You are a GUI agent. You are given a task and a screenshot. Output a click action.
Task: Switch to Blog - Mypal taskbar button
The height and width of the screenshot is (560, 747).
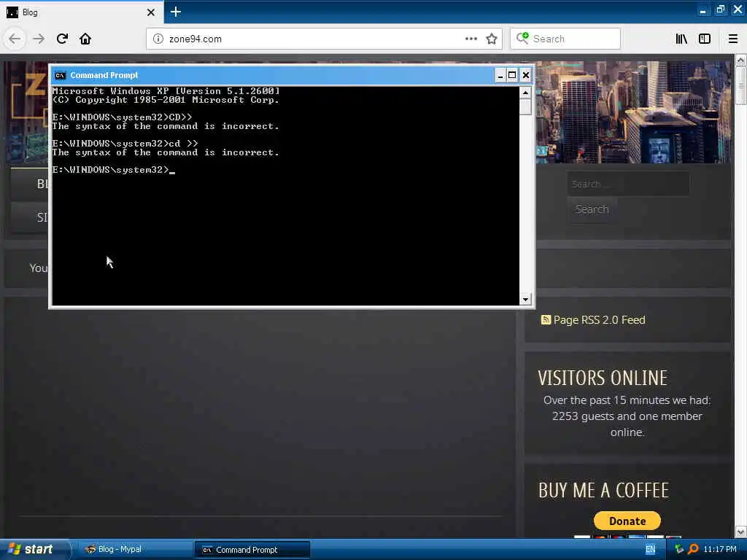[x=134, y=550]
